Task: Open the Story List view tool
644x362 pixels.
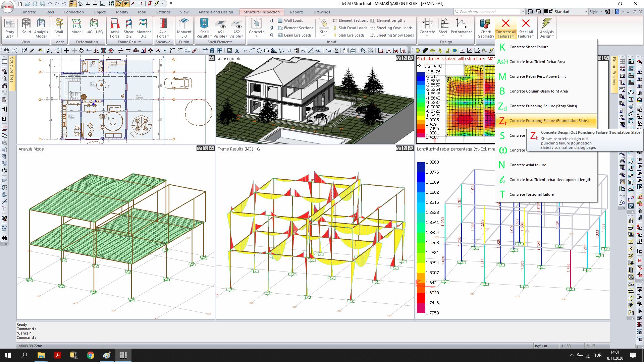Action: [9, 27]
